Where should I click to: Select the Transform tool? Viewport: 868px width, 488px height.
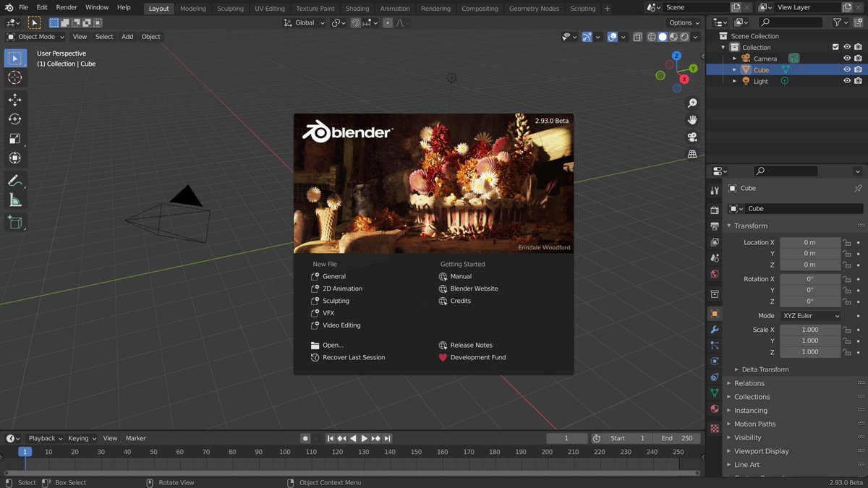coord(14,158)
